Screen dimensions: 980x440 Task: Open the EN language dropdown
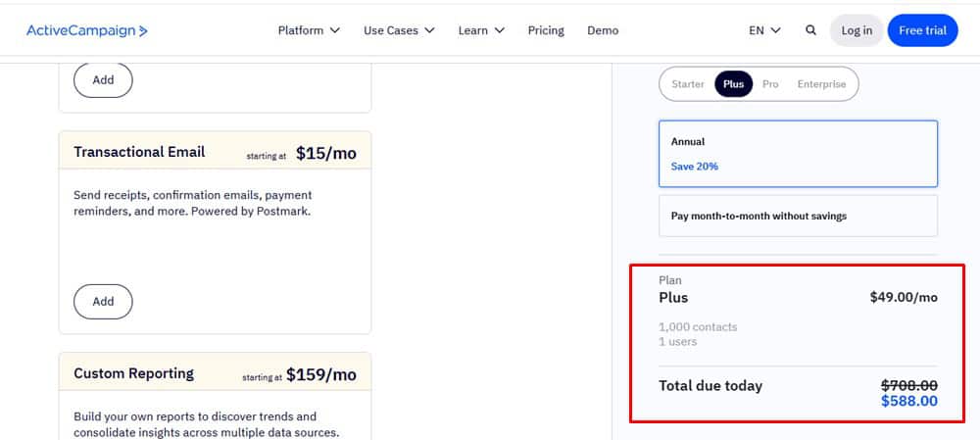point(765,30)
